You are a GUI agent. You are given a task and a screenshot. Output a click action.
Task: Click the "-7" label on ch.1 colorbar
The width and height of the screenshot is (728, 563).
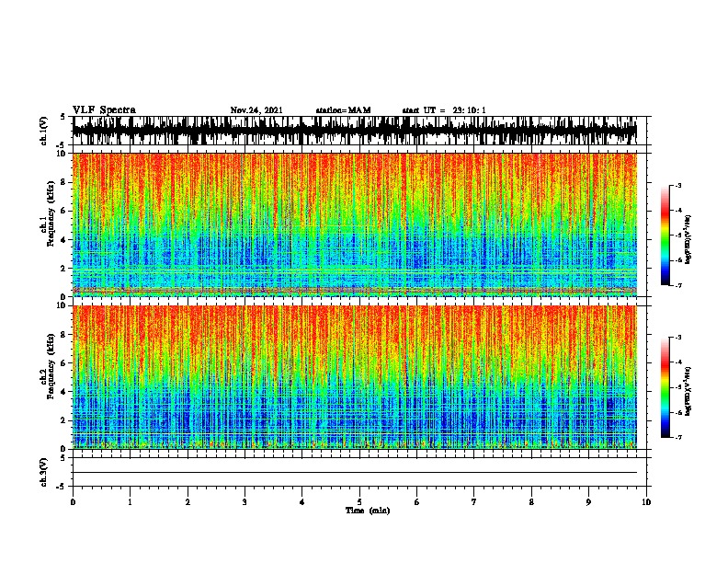(x=678, y=285)
